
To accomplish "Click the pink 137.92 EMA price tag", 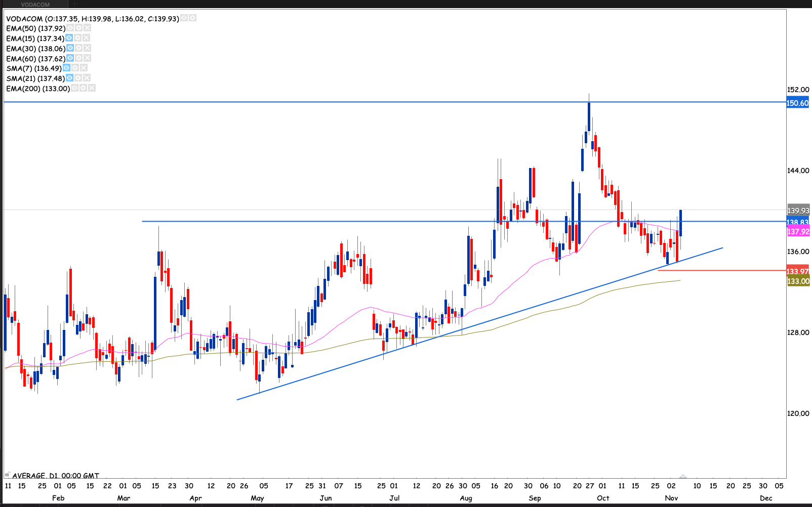I will click(798, 232).
